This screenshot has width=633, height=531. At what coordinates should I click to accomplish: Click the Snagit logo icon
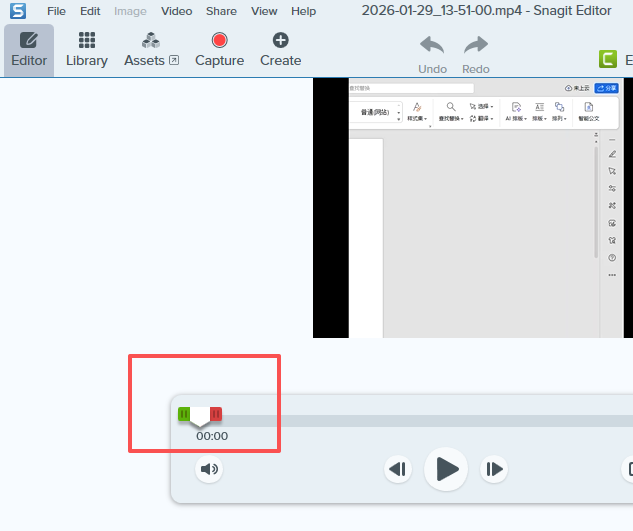(x=18, y=11)
